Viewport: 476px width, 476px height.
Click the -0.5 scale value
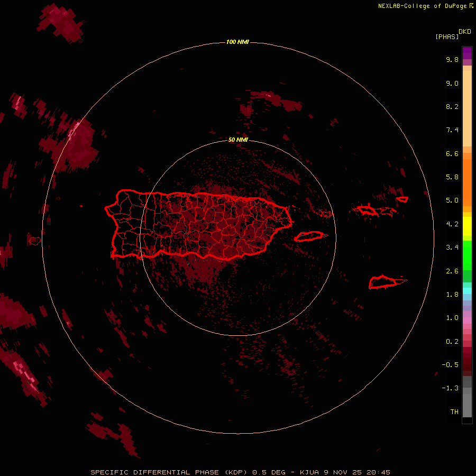click(450, 365)
